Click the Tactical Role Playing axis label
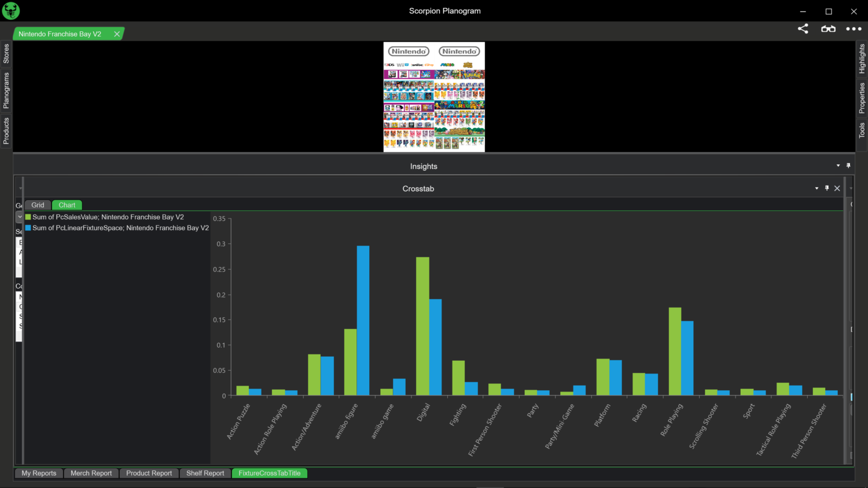The height and width of the screenshot is (488, 868). point(774,430)
